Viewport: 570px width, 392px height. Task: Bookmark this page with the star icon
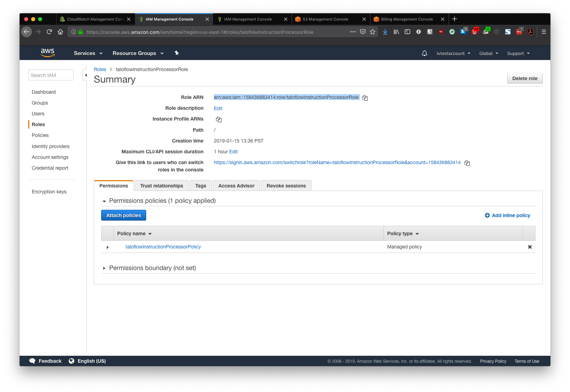pyautogui.click(x=373, y=32)
